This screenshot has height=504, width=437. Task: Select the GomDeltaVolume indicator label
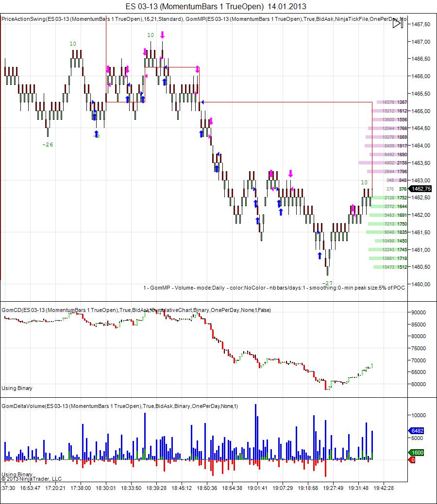coord(120,406)
